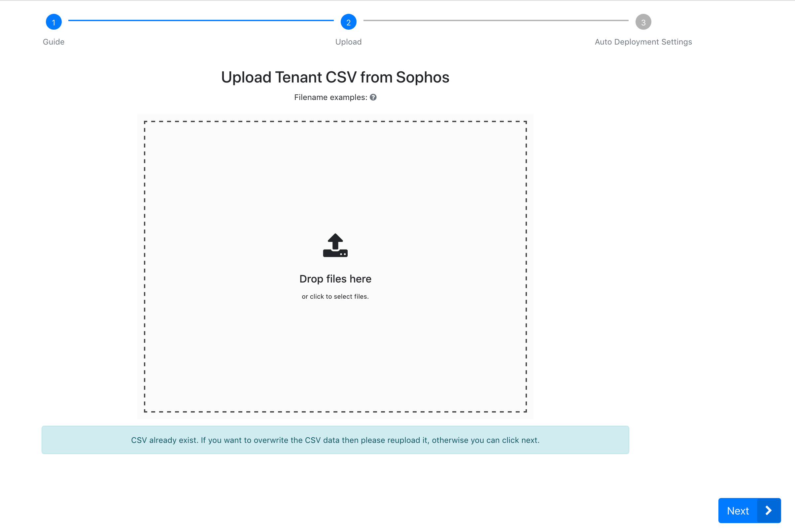795x532 pixels.
Task: Click the step 1 circle
Action: tap(53, 22)
